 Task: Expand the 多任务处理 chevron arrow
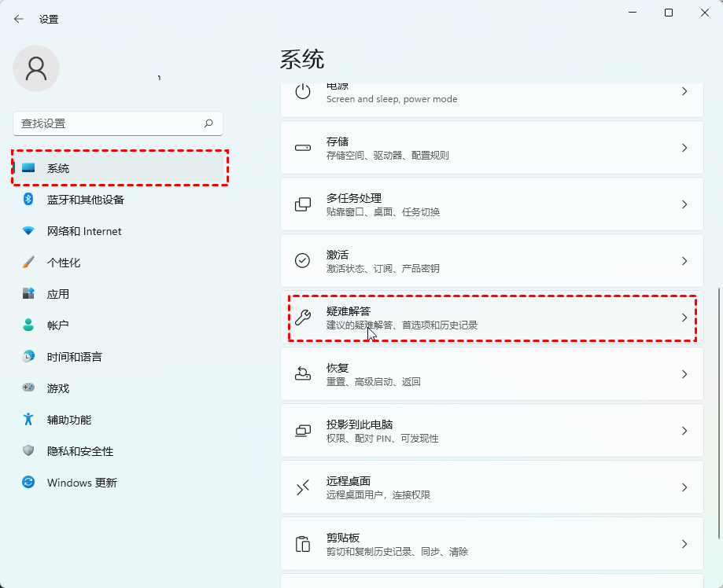click(x=684, y=204)
